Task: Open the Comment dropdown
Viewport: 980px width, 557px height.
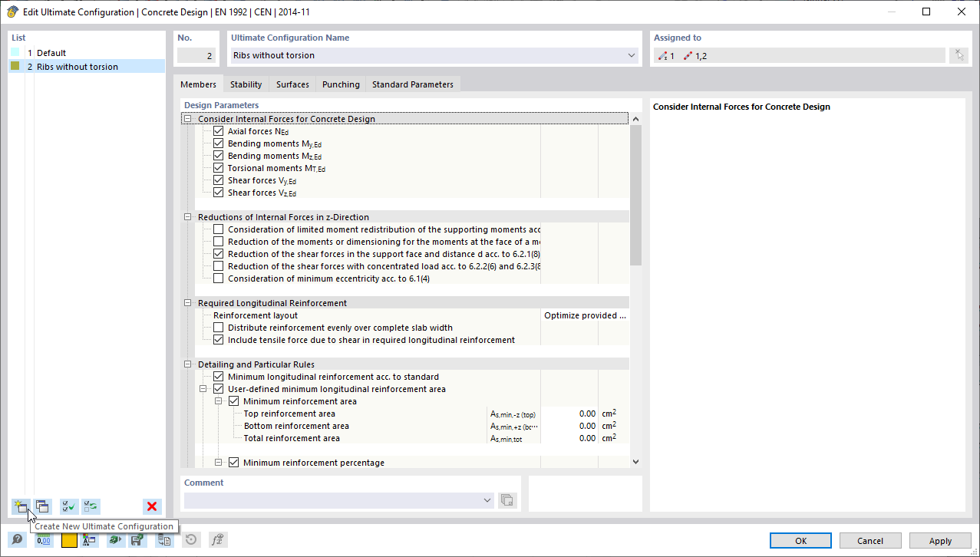Action: coord(487,500)
